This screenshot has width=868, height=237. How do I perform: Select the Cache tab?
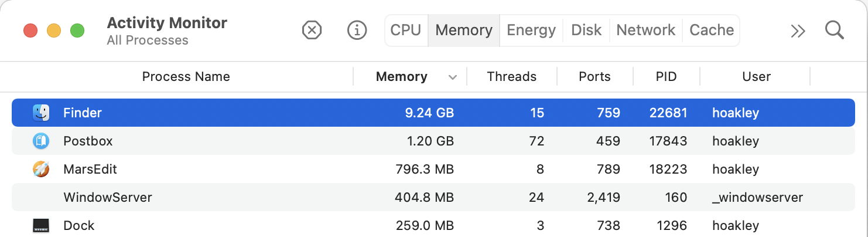[x=712, y=30]
